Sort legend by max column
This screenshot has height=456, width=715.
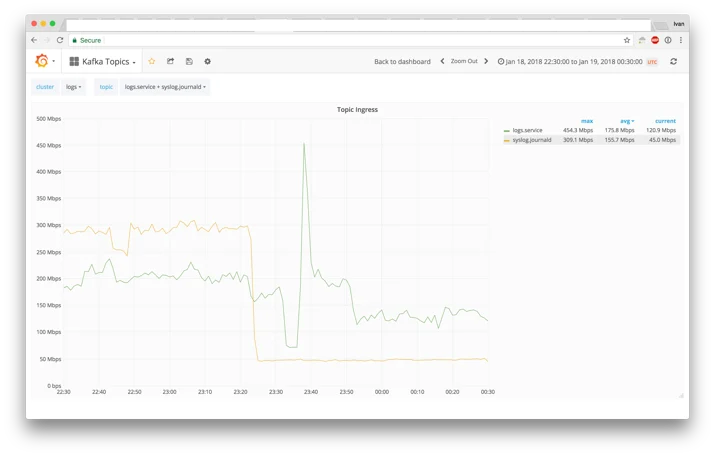(587, 121)
